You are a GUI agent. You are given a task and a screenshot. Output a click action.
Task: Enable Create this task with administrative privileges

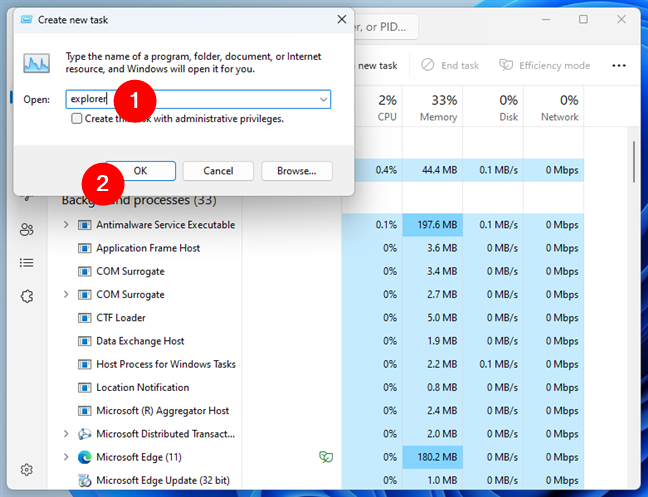coord(76,119)
